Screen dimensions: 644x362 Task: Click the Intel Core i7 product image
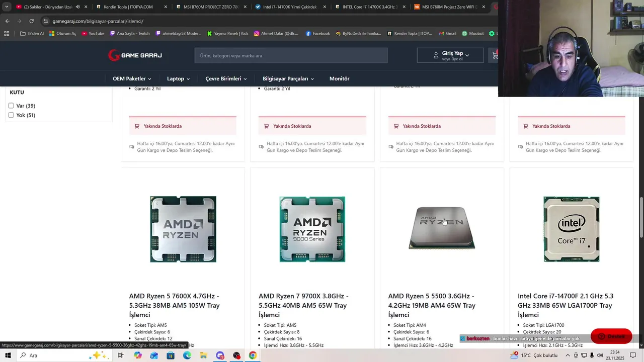point(572,229)
